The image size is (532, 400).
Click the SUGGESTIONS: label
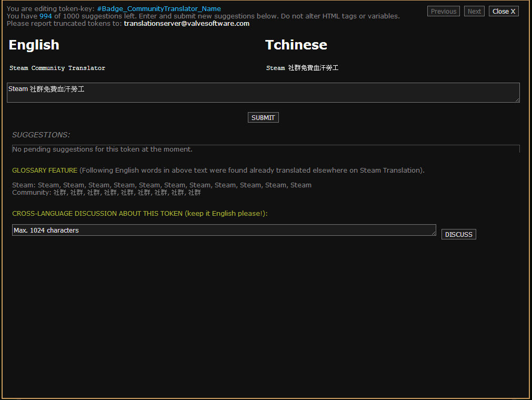pos(41,135)
